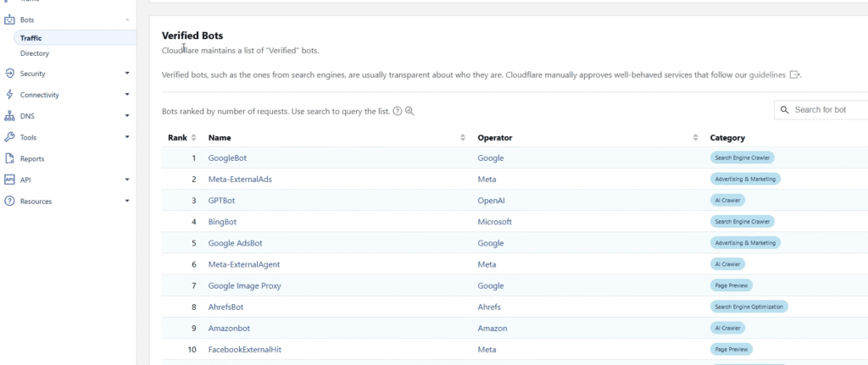Click the Microsoft operator link
Viewport: 868px width, 365px height.
pyautogui.click(x=495, y=222)
